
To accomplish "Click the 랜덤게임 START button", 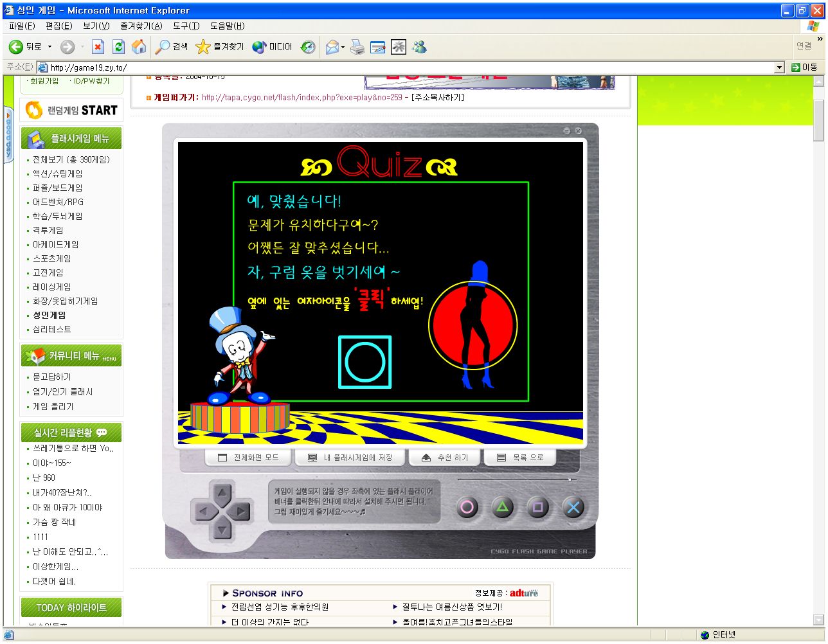I will (71, 110).
